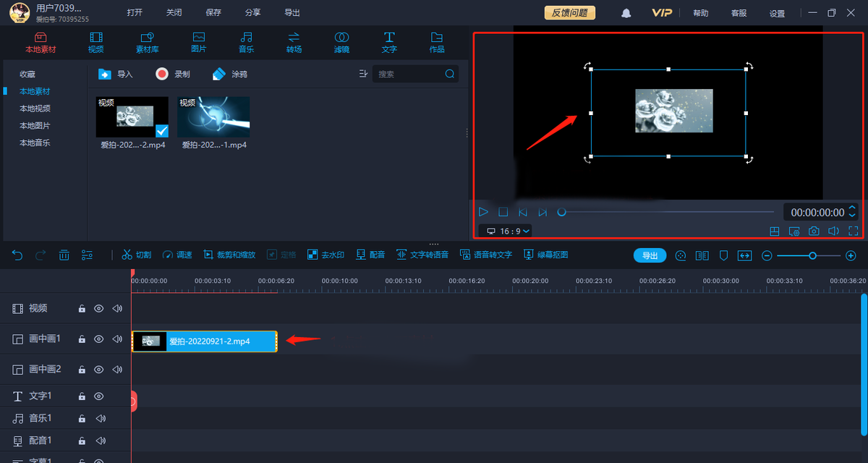Open the sort options beside search box
Viewport: 868px width, 463px height.
coord(363,74)
